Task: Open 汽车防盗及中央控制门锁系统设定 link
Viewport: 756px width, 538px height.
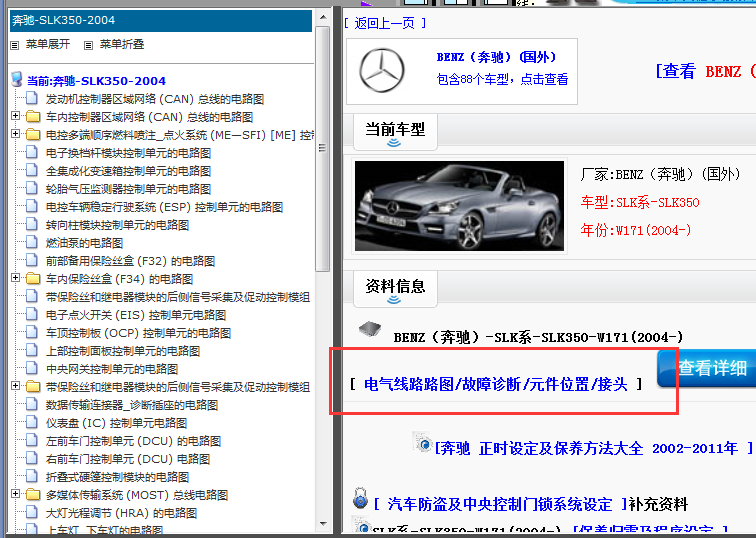Action: [x=500, y=505]
